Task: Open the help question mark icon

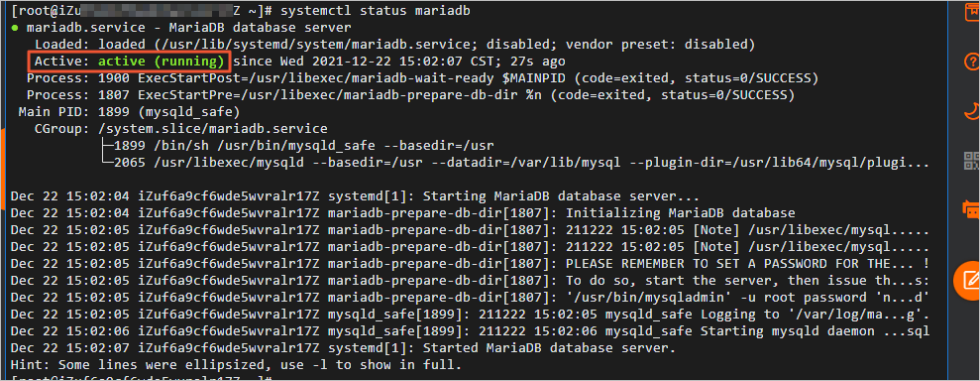Action: 972,62
